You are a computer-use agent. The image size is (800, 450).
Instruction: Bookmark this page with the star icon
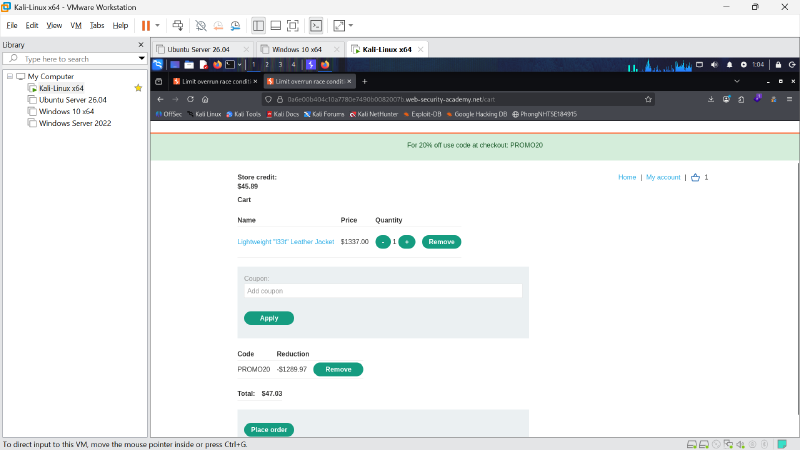[x=648, y=99]
